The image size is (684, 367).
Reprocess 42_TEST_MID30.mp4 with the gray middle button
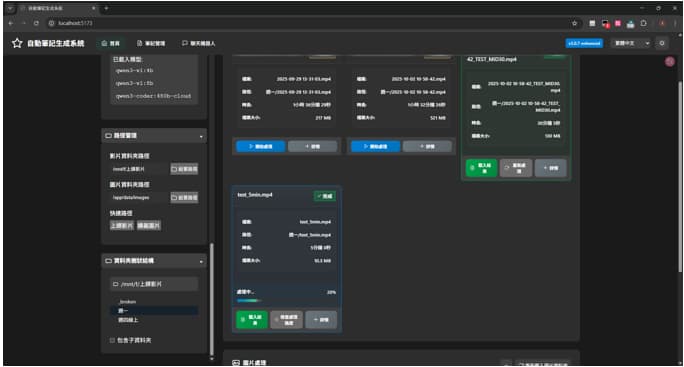pos(516,168)
